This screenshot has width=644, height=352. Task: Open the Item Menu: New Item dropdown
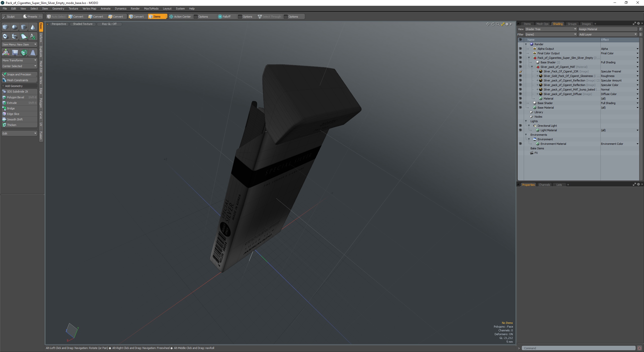(19, 45)
